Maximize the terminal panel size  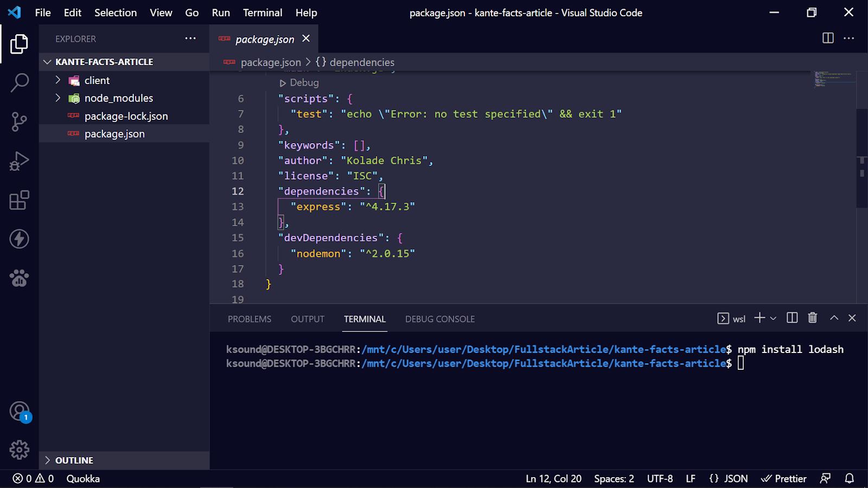click(x=834, y=318)
